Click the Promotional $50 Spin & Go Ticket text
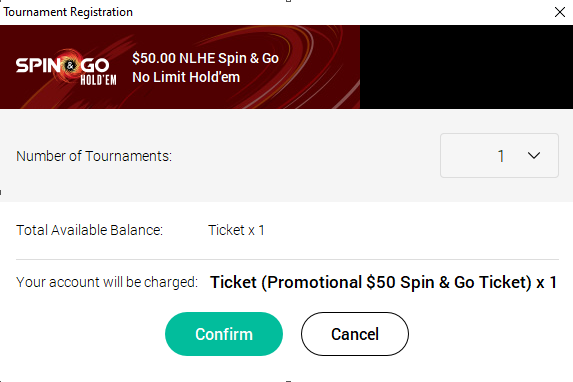 [396, 282]
